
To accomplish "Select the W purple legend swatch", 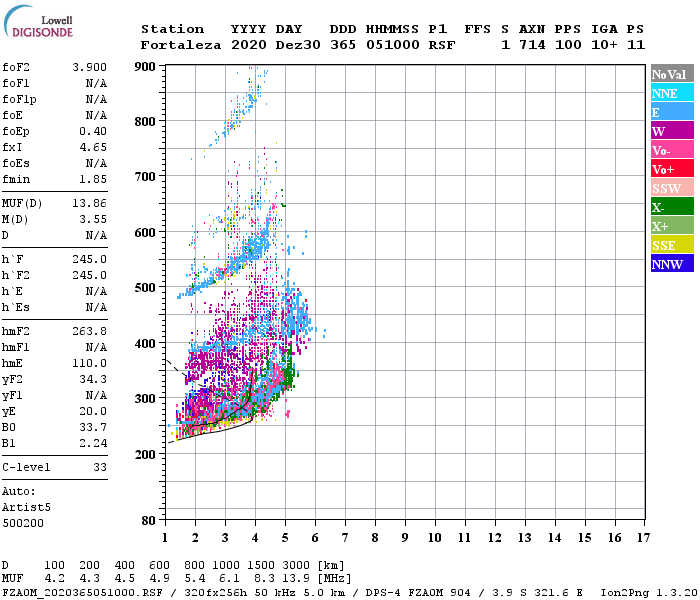I will pos(672,131).
